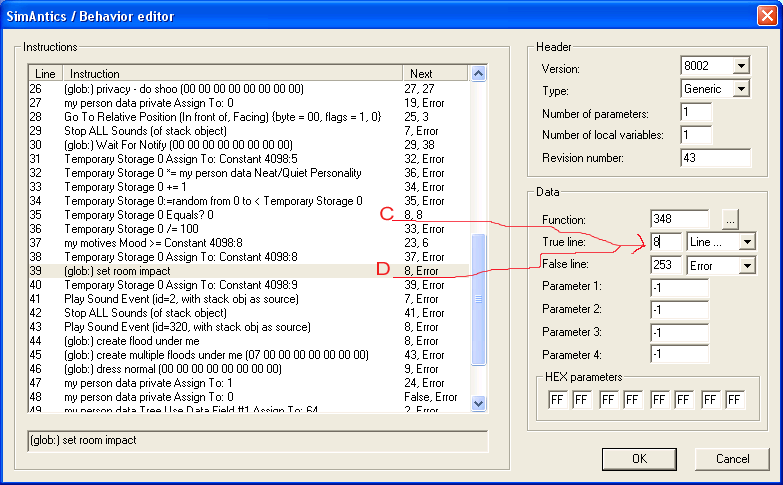Click the ellipsis button next to Function
The width and height of the screenshot is (783, 485).
pos(730,219)
